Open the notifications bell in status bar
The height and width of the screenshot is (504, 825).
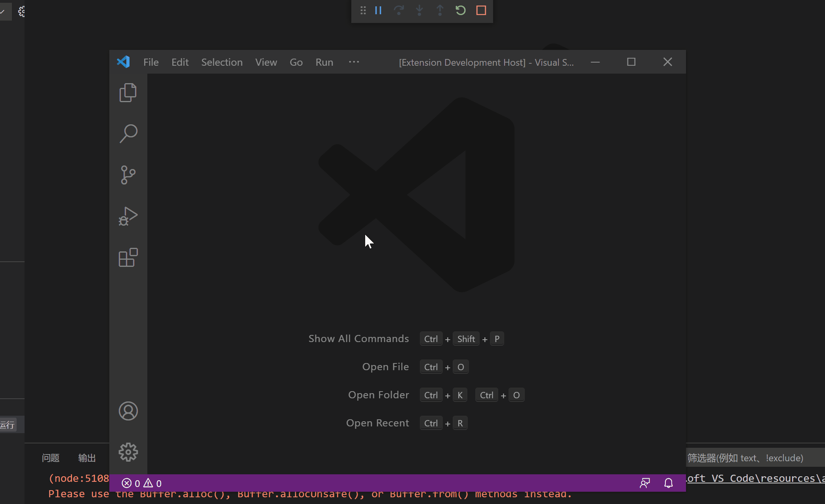pyautogui.click(x=669, y=483)
